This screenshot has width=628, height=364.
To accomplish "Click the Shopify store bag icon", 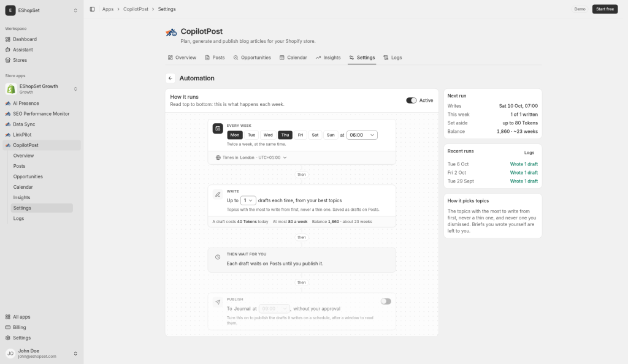I will [11, 89].
